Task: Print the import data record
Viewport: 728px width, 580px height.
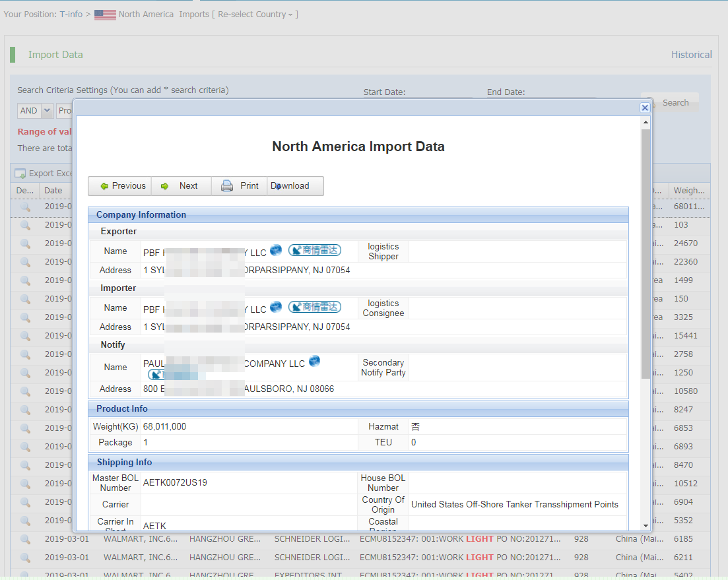Action: 239,186
